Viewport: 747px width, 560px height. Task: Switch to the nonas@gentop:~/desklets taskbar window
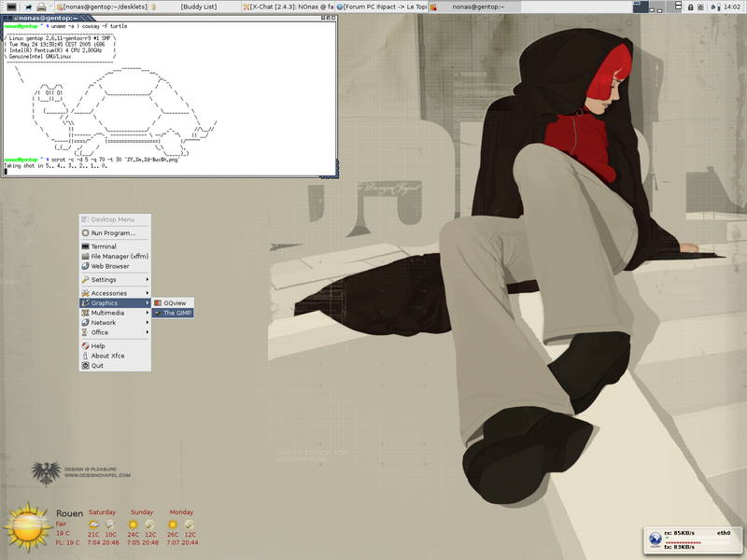(102, 7)
